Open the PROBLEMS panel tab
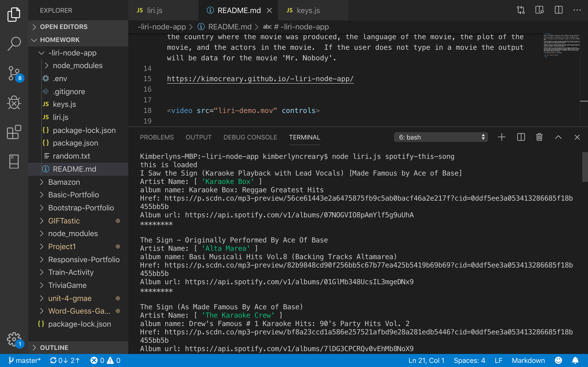Screen dimensions: 588x367 coord(157,137)
